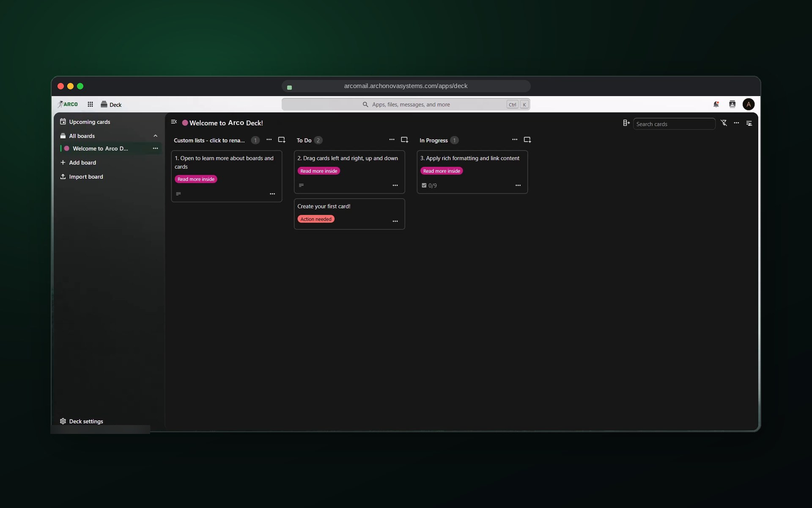This screenshot has width=812, height=508.
Task: Click the Arco logo in header
Action: point(68,104)
